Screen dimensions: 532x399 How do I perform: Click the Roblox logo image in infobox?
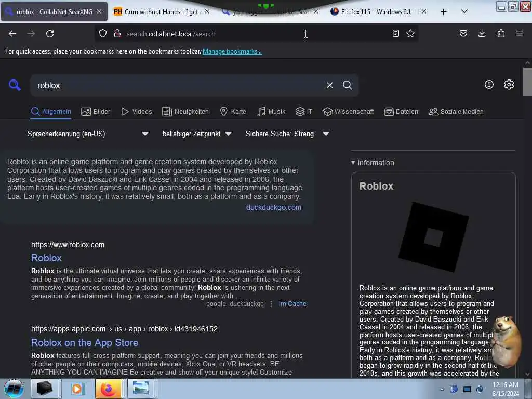coord(434,237)
